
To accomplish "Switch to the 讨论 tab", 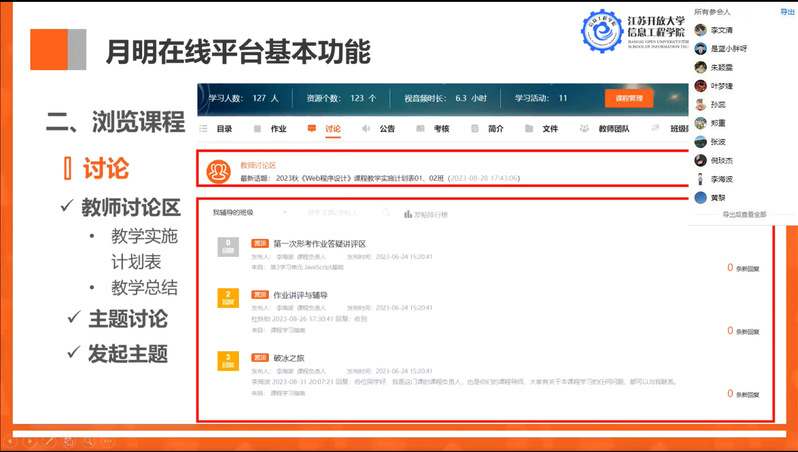I will coord(325,129).
